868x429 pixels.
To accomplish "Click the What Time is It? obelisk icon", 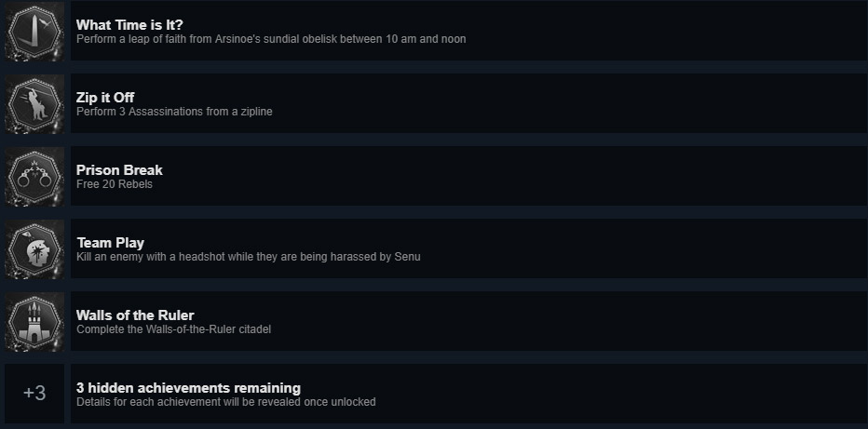I will click(34, 32).
